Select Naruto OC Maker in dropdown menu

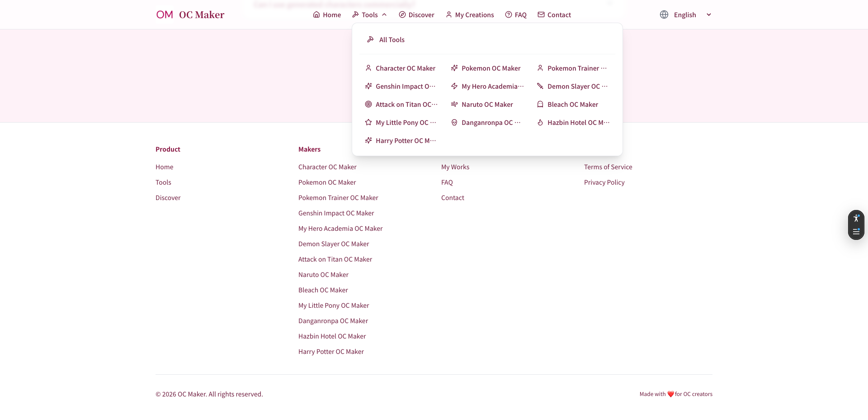click(x=487, y=104)
